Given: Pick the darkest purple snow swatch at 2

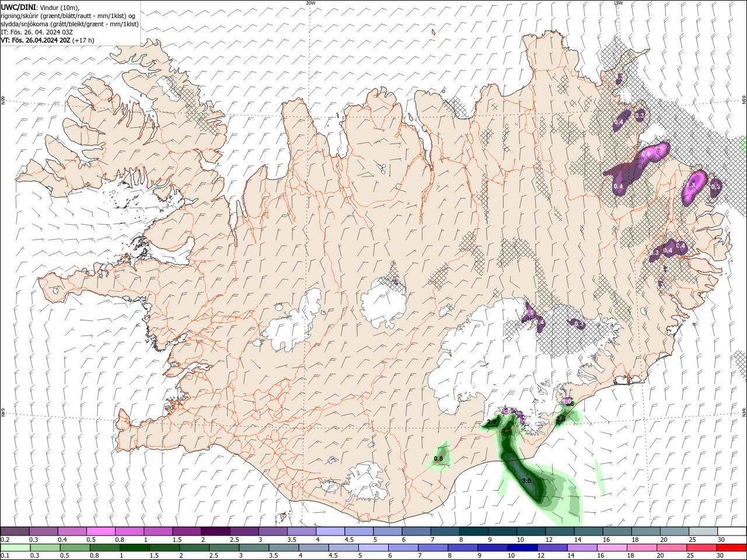Looking at the screenshot, I should coord(215,531).
